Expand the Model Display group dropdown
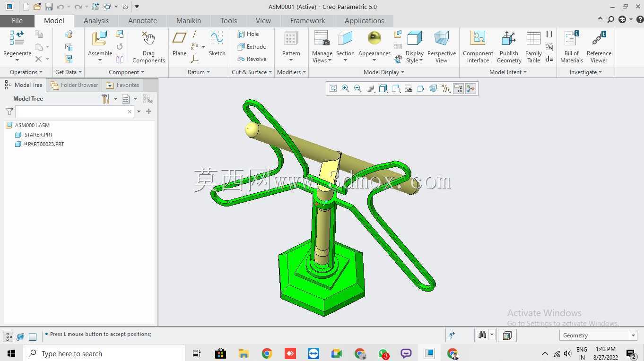This screenshot has height=361, width=644. (x=384, y=72)
